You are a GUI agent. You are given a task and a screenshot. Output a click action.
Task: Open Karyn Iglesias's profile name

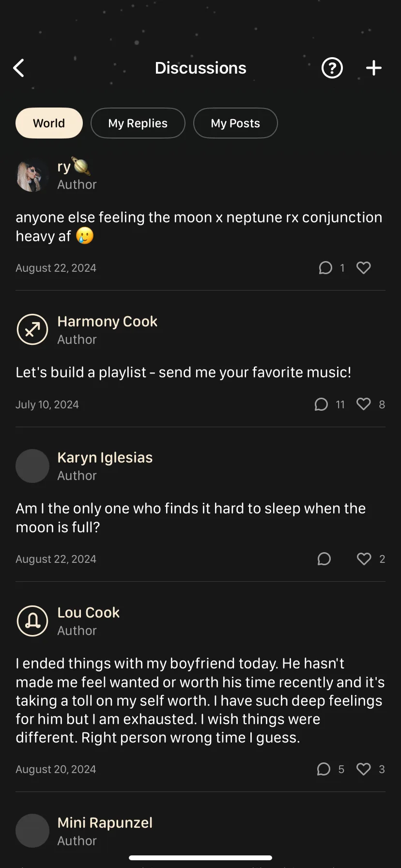pos(105,458)
